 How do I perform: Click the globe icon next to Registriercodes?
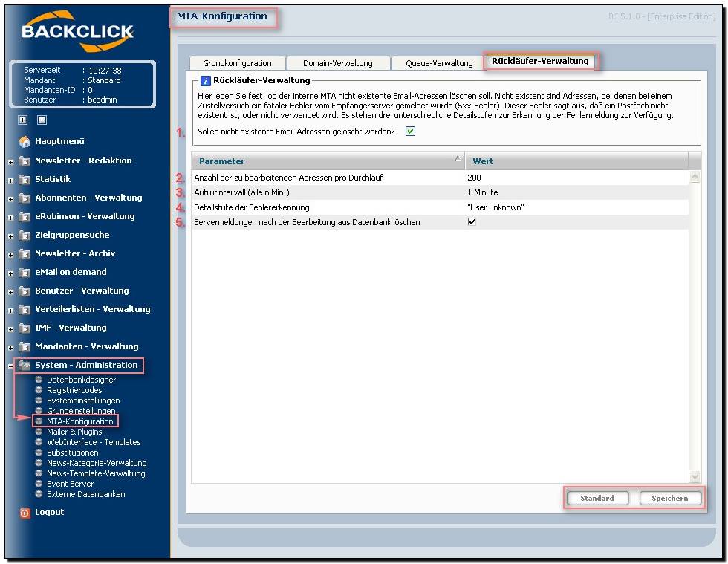(x=39, y=390)
